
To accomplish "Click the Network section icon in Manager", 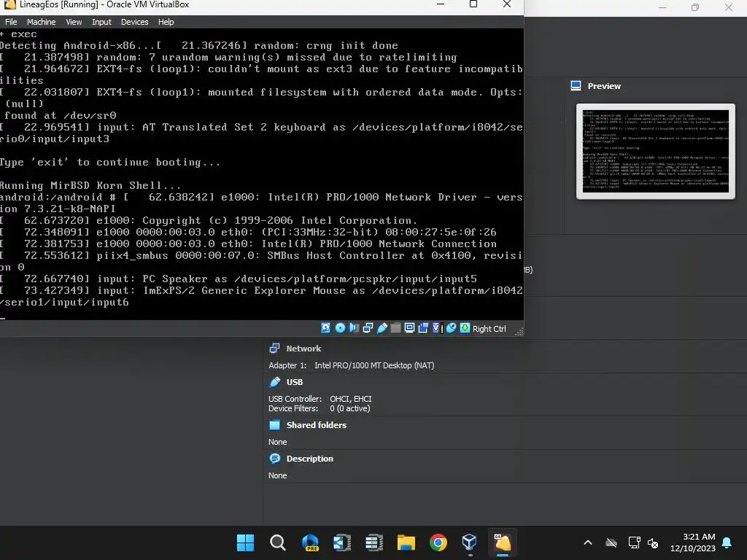I will (274, 349).
